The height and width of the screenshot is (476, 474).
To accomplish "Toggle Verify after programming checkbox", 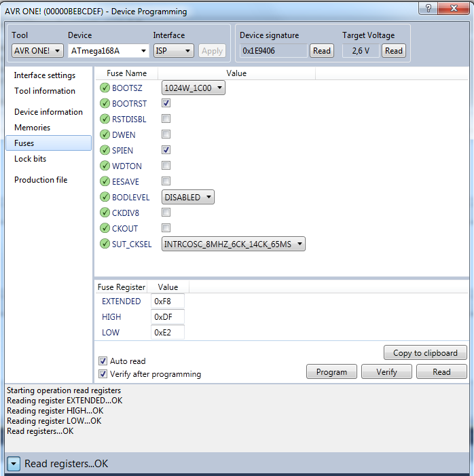I will 103,373.
